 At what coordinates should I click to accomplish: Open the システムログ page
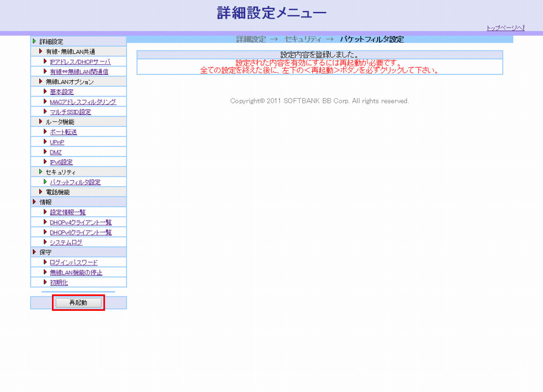point(66,242)
